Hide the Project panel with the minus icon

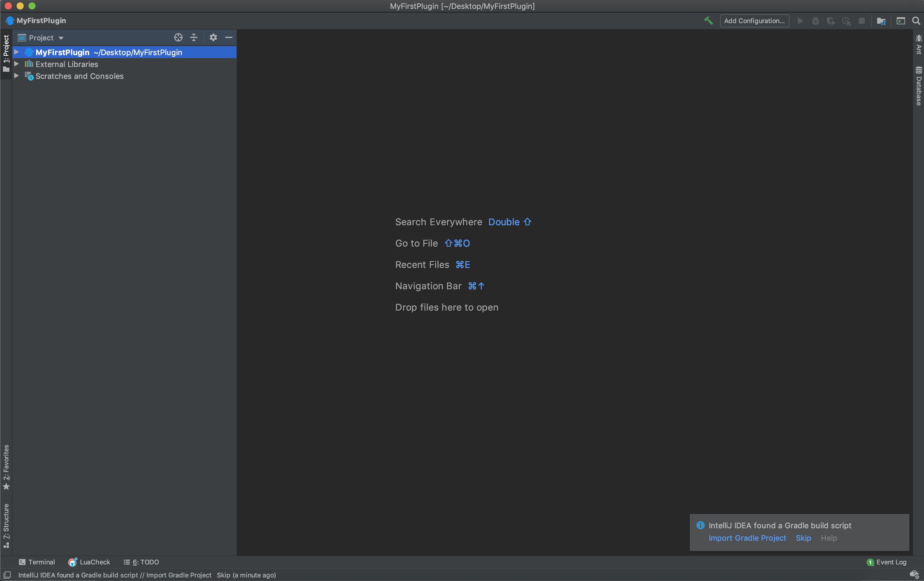(x=229, y=37)
